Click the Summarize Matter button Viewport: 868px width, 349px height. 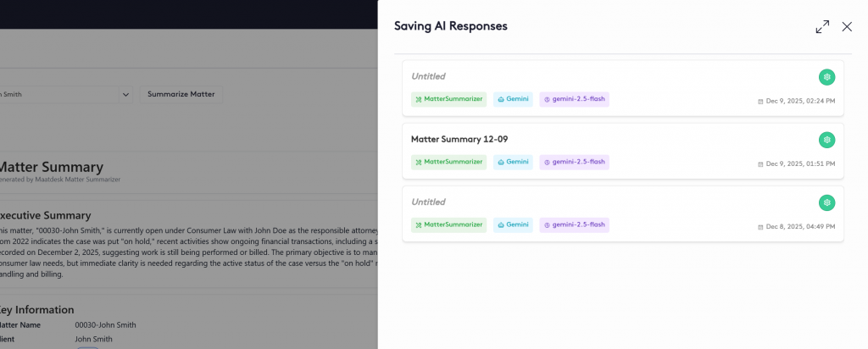coord(181,94)
